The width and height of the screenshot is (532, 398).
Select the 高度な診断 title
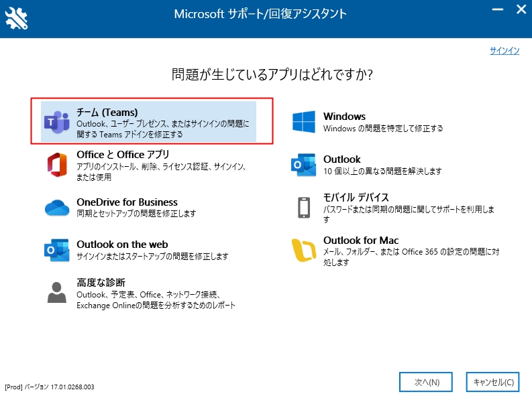(101, 282)
